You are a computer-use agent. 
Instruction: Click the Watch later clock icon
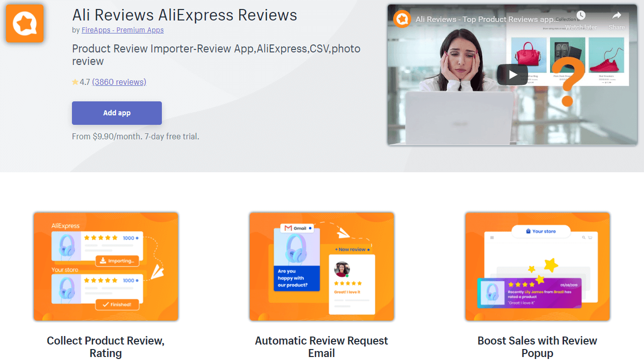tap(581, 15)
